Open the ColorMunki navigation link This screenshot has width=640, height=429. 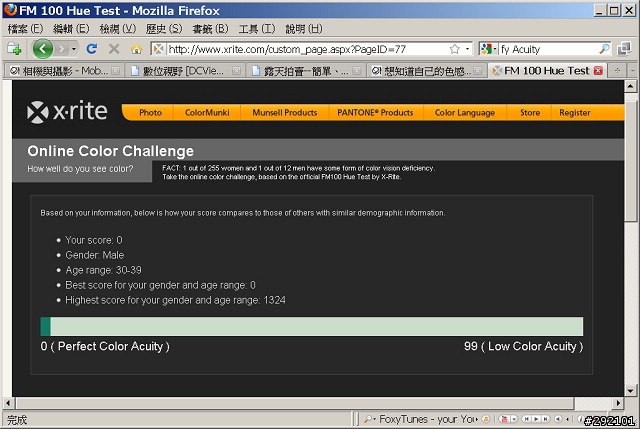pos(207,113)
